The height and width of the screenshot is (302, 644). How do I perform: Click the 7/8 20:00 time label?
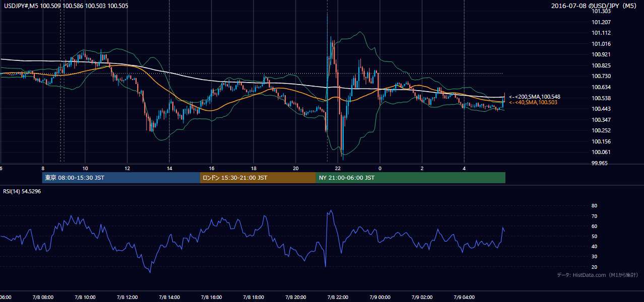(296, 297)
